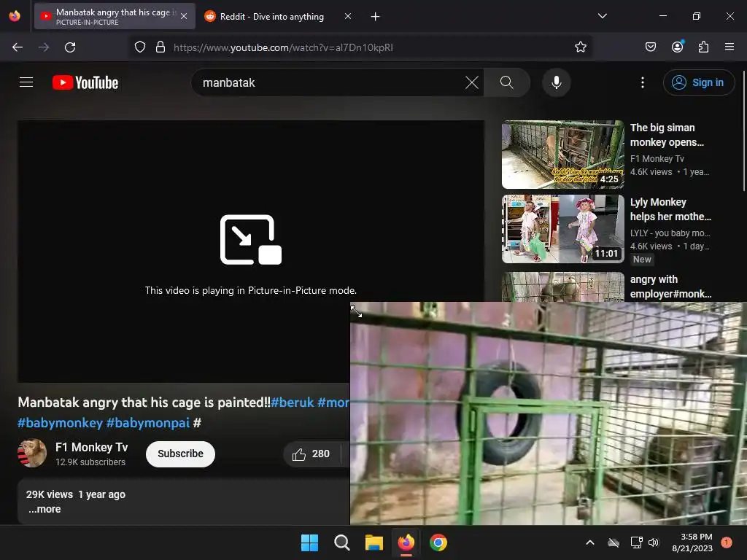Open F1 Monkey Tv channel avatar
Screen dimensions: 747x560
32,453
